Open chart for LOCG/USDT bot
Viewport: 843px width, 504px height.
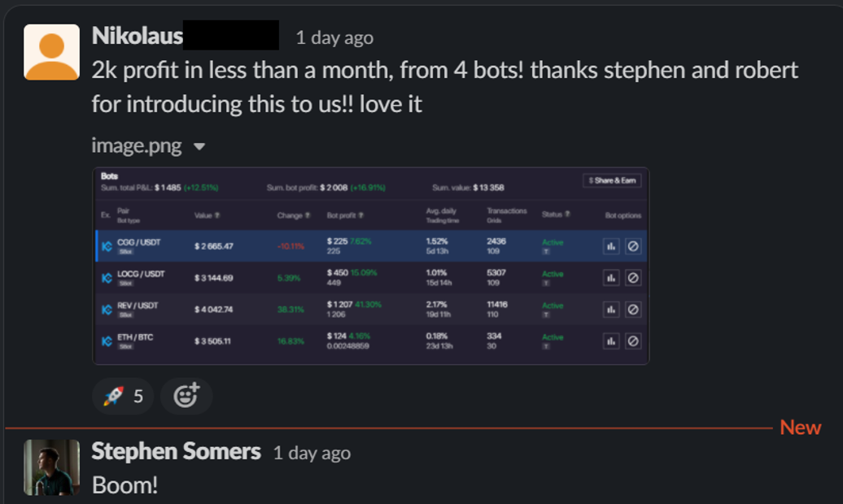coord(611,278)
